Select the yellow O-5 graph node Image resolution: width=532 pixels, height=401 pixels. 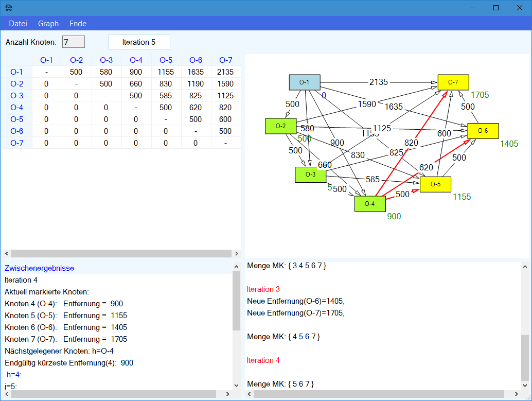435,184
